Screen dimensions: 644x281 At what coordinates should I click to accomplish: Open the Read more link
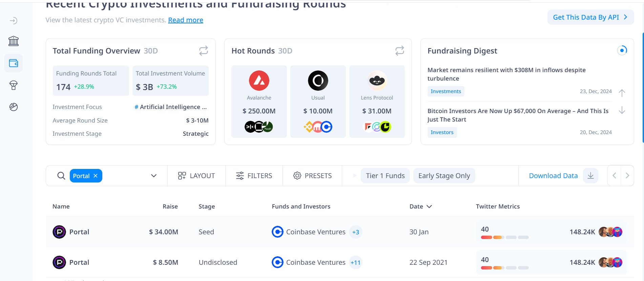point(186,20)
